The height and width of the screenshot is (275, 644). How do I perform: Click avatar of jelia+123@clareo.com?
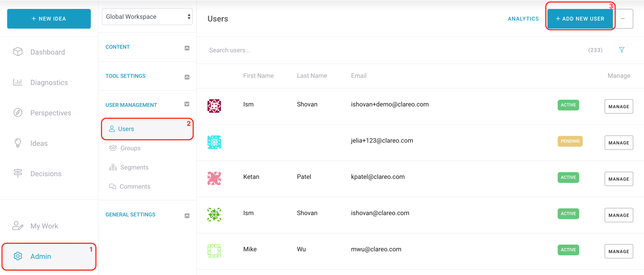pos(214,142)
